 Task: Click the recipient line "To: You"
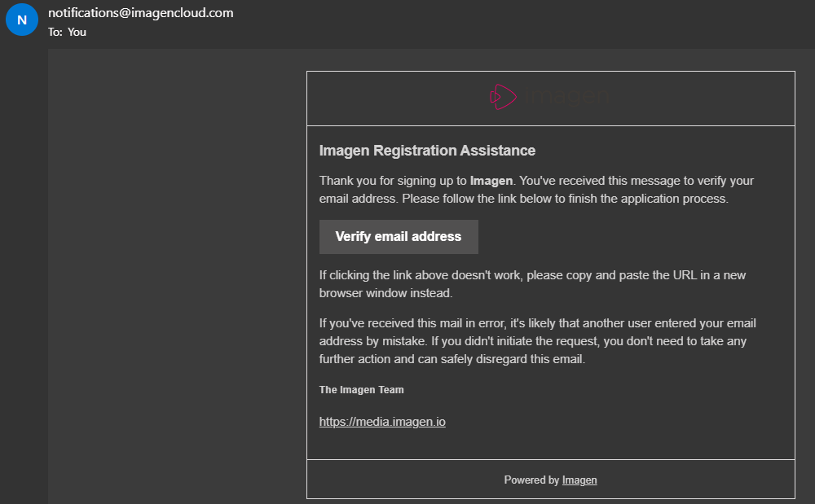coord(67,33)
